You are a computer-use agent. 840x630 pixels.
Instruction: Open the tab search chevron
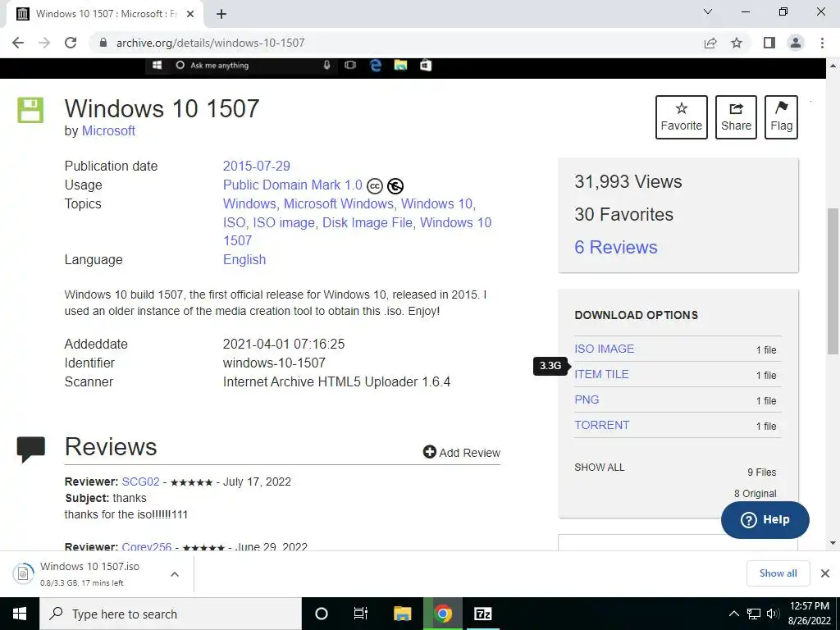(708, 11)
